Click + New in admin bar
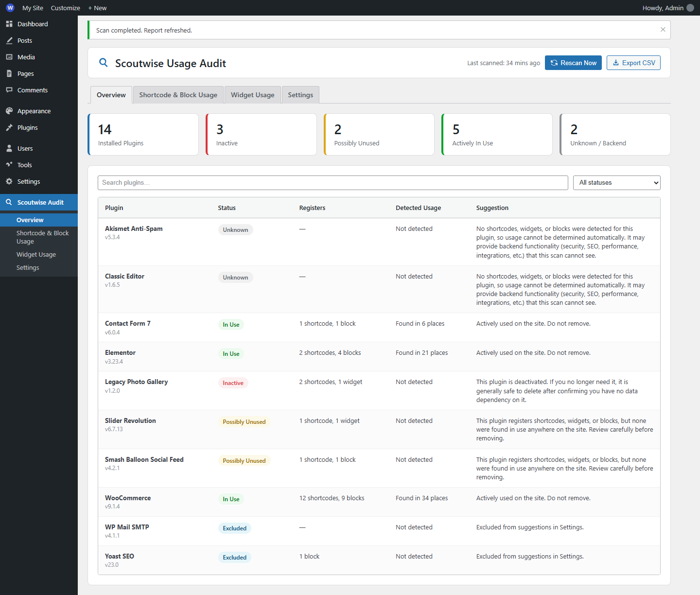The image size is (700, 595). tap(97, 8)
